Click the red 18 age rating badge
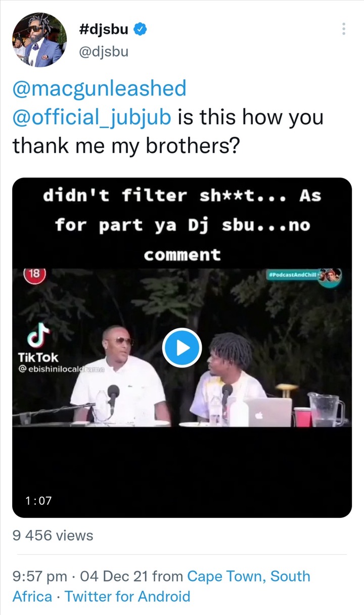Image resolution: width=364 pixels, height=615 pixels. 34,274
